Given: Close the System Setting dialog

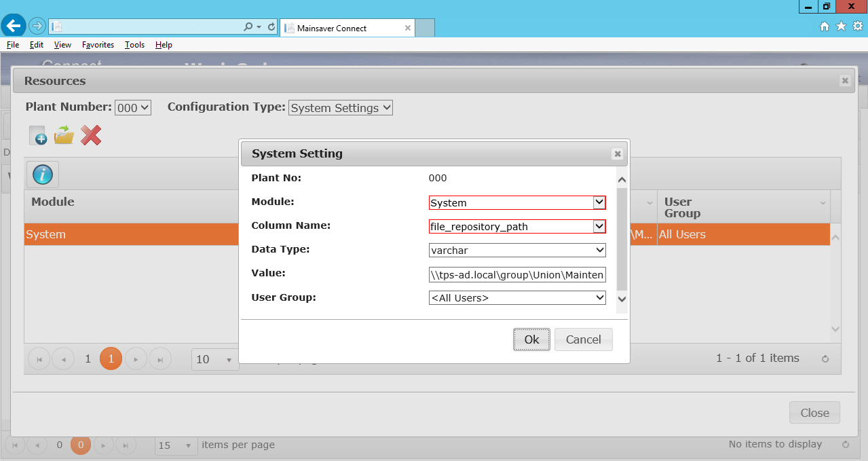Looking at the screenshot, I should pyautogui.click(x=618, y=154).
